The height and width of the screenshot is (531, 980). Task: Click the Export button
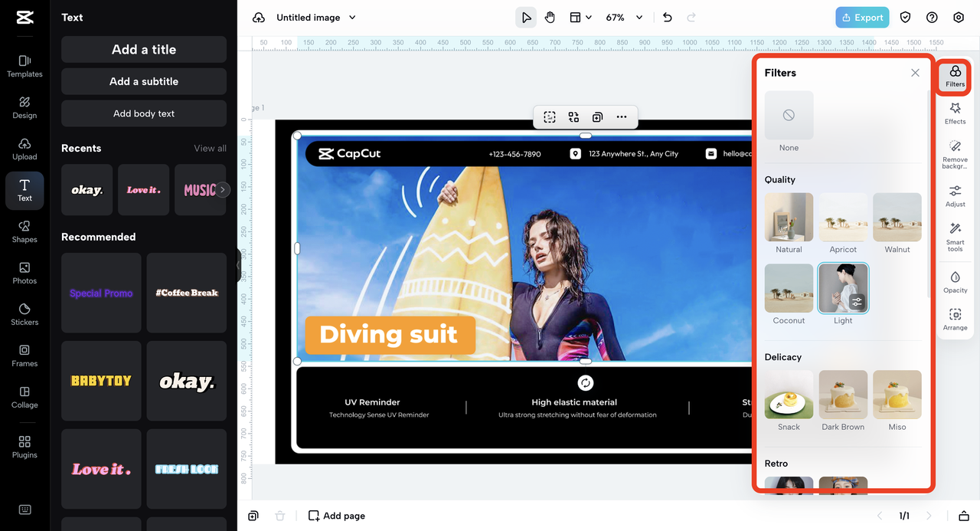(x=862, y=18)
